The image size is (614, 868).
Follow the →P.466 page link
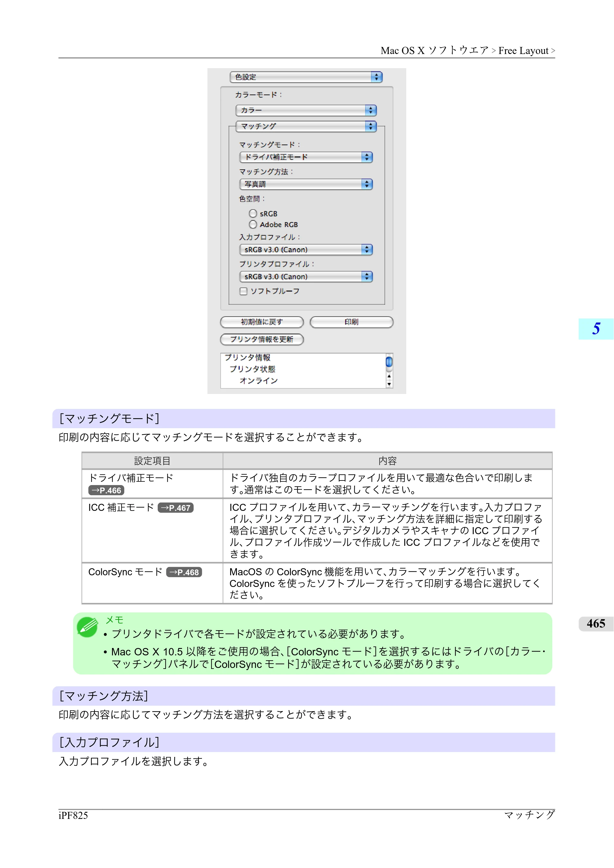click(106, 490)
